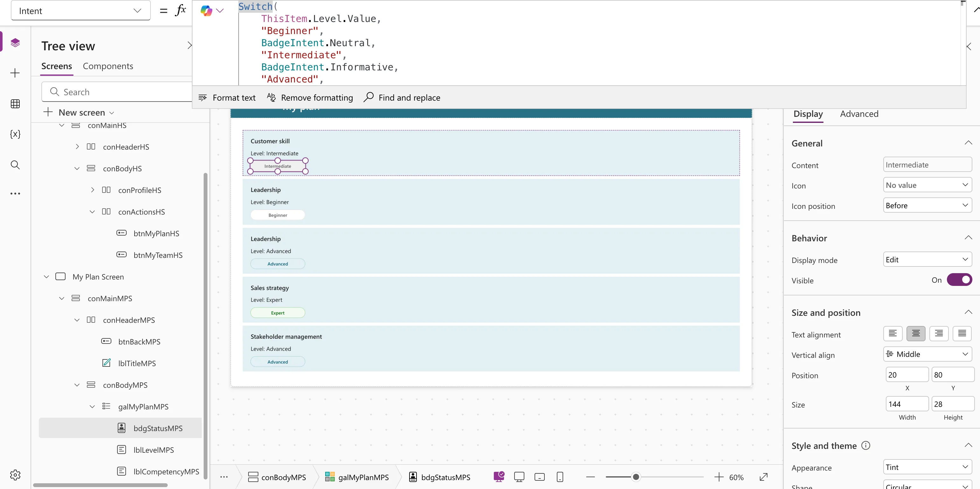This screenshot has width=980, height=489.
Task: Select tablet preview device icon
Action: (x=539, y=477)
